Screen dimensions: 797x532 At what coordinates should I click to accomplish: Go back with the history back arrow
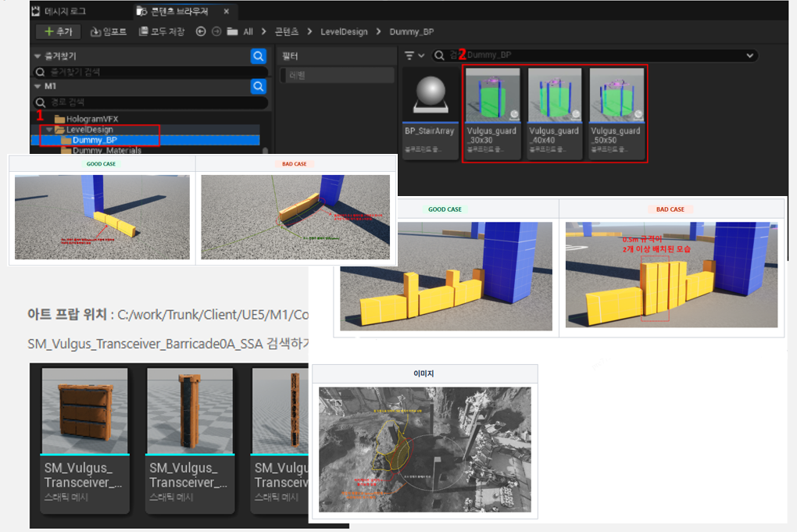point(201,31)
